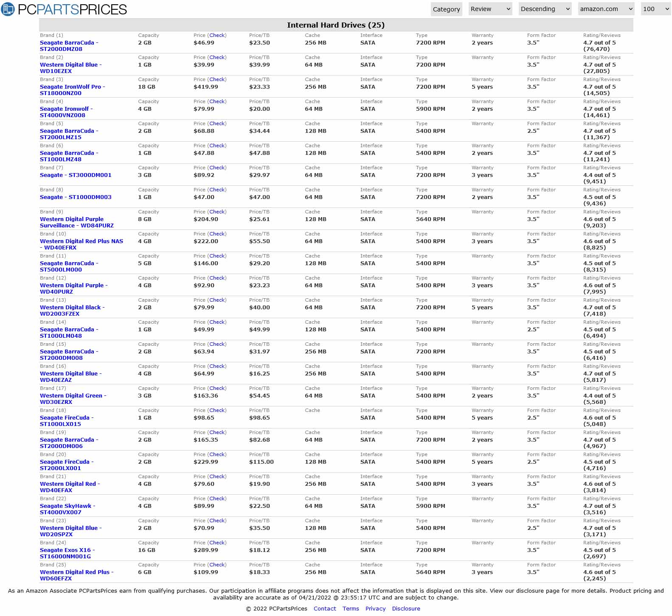The image size is (672, 616).
Task: Open the Terms footer link
Action: click(x=351, y=608)
